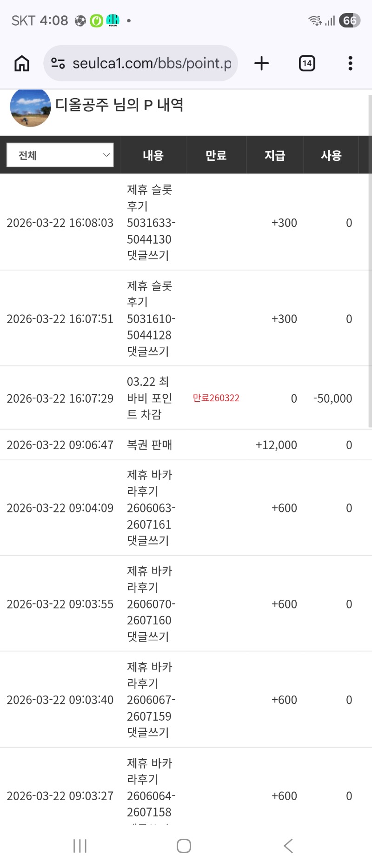Viewport: 372px width, 868px height.
Task: Tap the soccer ball notification icon
Action: click(80, 21)
